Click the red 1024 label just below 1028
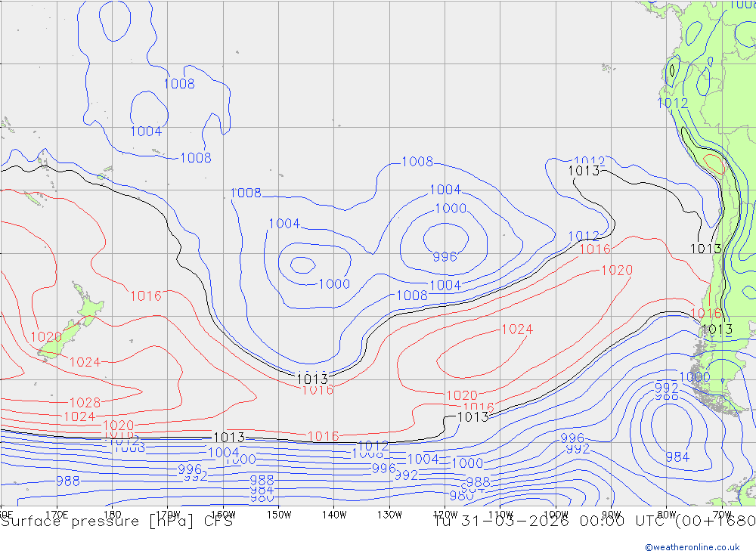This screenshot has width=756, height=554. click(x=79, y=416)
